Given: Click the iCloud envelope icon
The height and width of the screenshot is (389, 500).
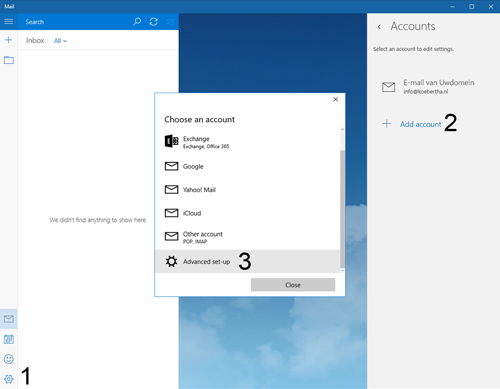Looking at the screenshot, I should (x=171, y=213).
